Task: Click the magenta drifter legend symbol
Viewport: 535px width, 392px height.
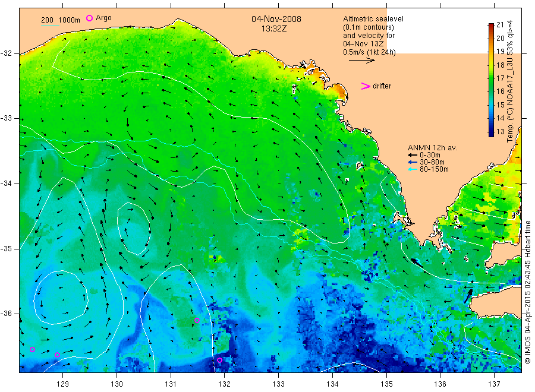Action: pyautogui.click(x=366, y=86)
